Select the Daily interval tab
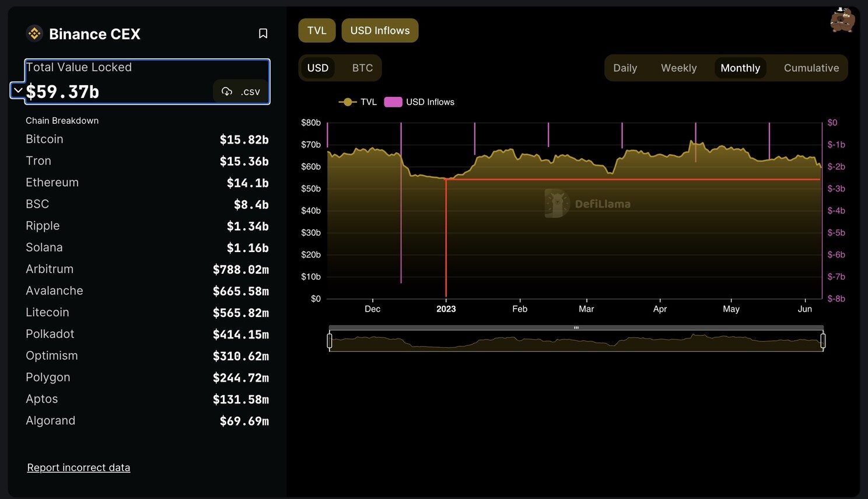The image size is (868, 499). [625, 68]
